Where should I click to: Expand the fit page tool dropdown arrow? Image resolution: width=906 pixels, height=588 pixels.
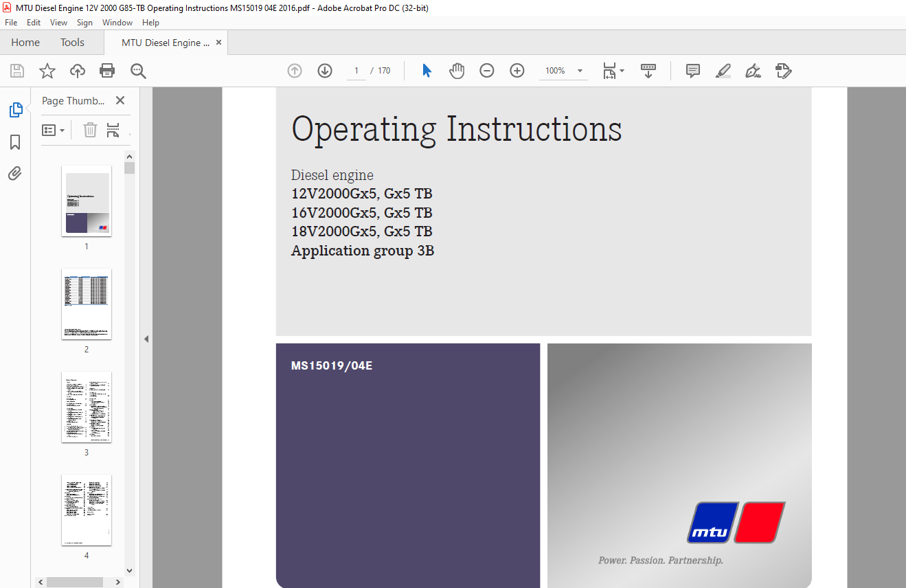[x=622, y=71]
